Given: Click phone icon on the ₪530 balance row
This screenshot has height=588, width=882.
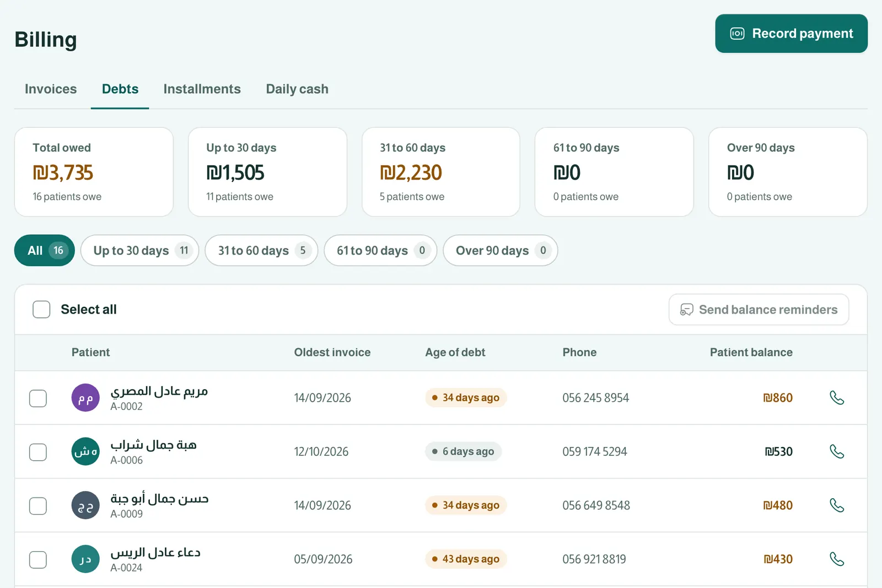Looking at the screenshot, I should click(837, 451).
